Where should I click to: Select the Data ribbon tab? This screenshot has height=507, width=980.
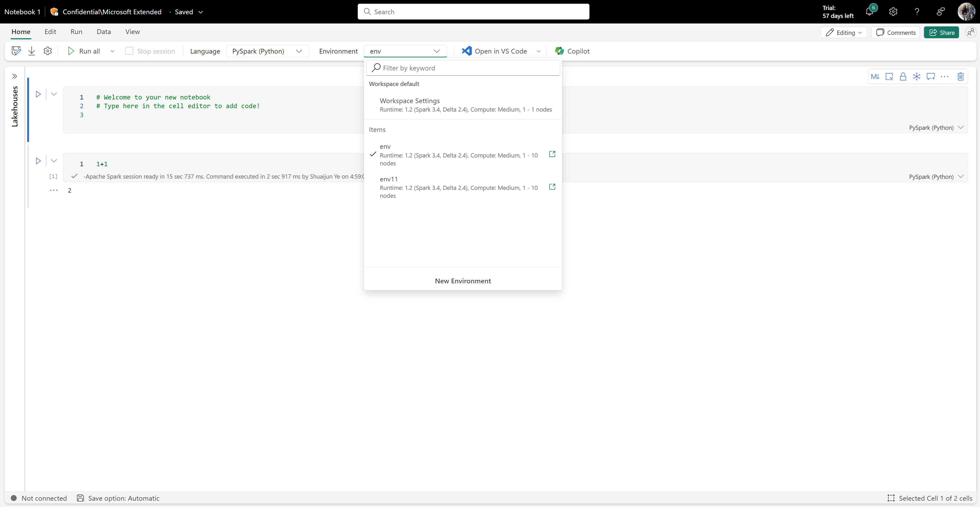point(103,31)
